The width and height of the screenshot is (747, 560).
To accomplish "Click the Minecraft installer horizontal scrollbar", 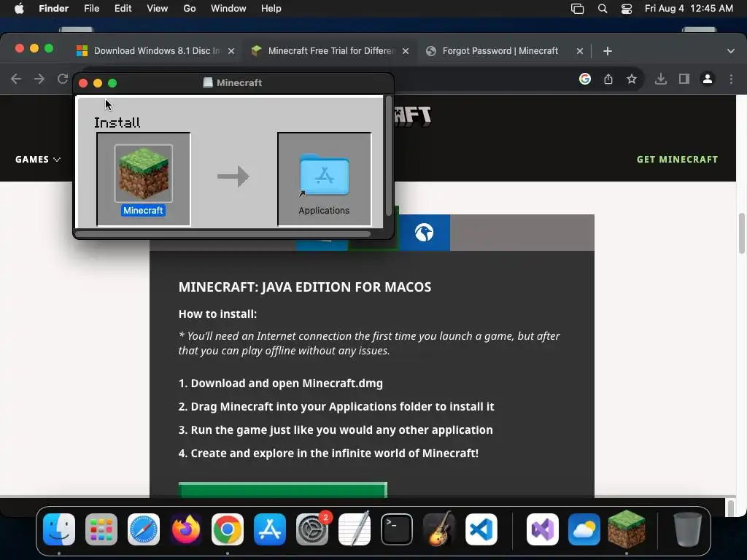I will point(222,234).
